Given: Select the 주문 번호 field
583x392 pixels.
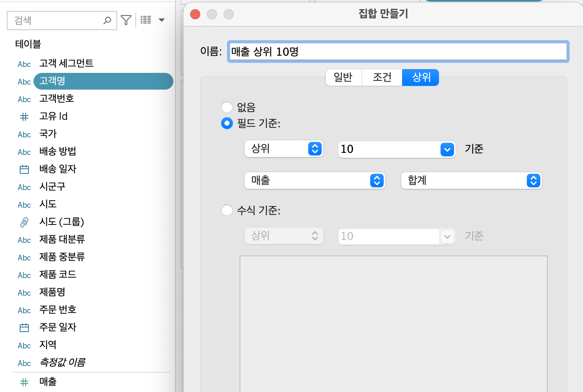Looking at the screenshot, I should point(58,310).
